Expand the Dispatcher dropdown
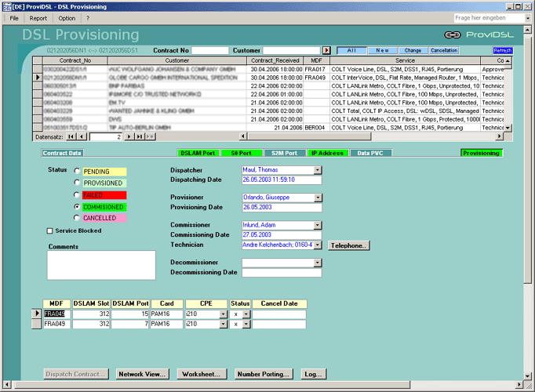The height and width of the screenshot is (392, 535). [x=318, y=170]
